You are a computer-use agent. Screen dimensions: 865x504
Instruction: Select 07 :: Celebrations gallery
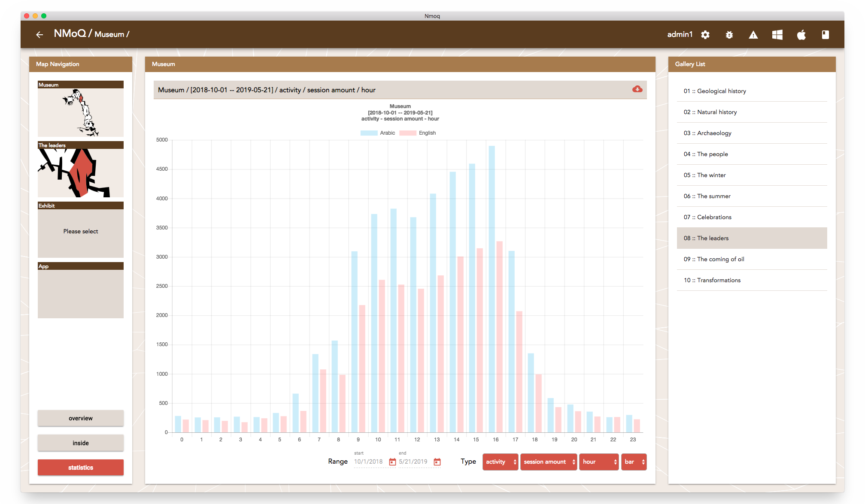(x=752, y=217)
